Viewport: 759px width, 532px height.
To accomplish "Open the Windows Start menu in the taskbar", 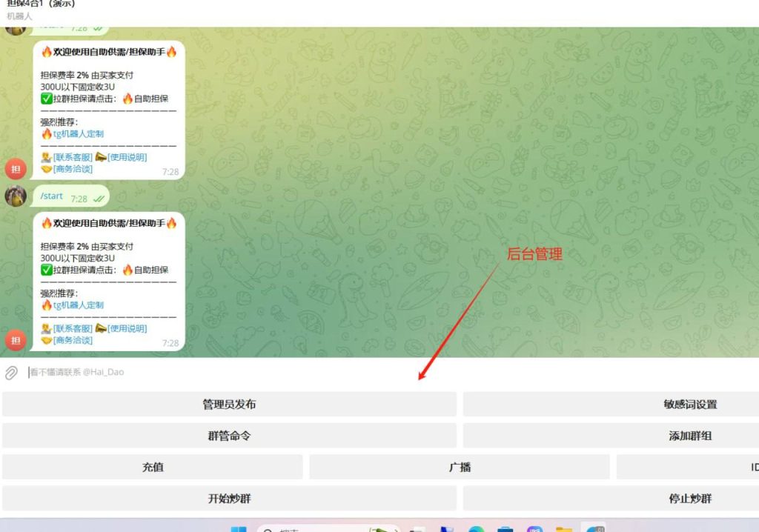I will pos(238,528).
